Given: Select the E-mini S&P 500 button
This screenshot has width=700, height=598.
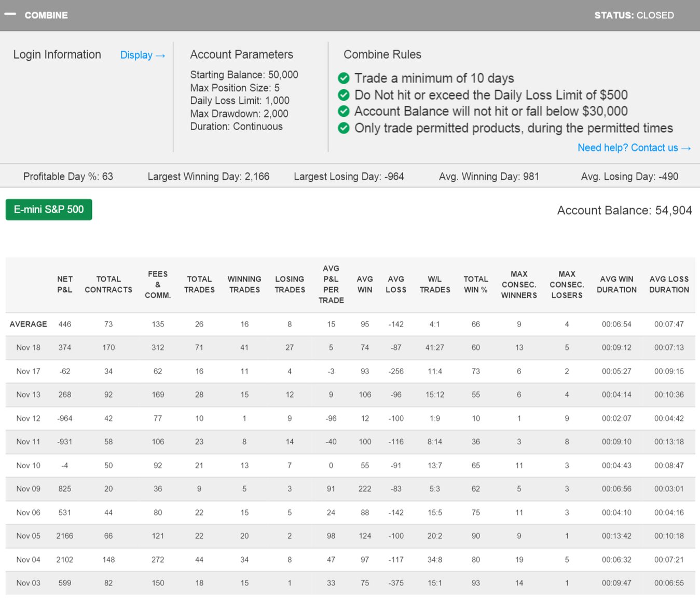Looking at the screenshot, I should pos(49,210).
